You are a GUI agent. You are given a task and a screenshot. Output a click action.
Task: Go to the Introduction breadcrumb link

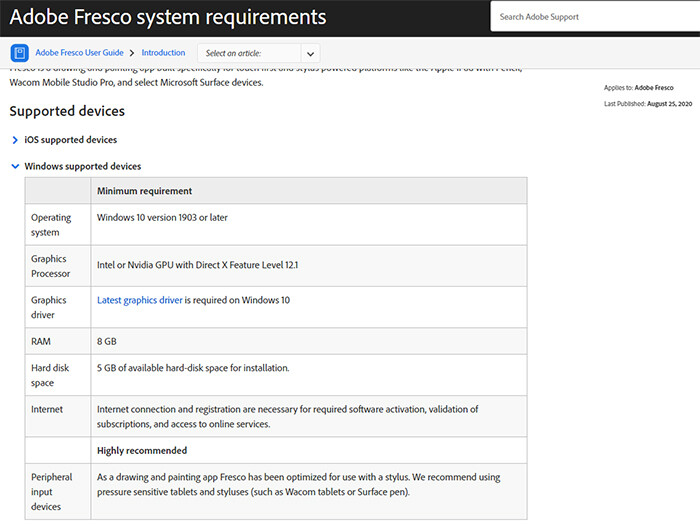point(163,53)
